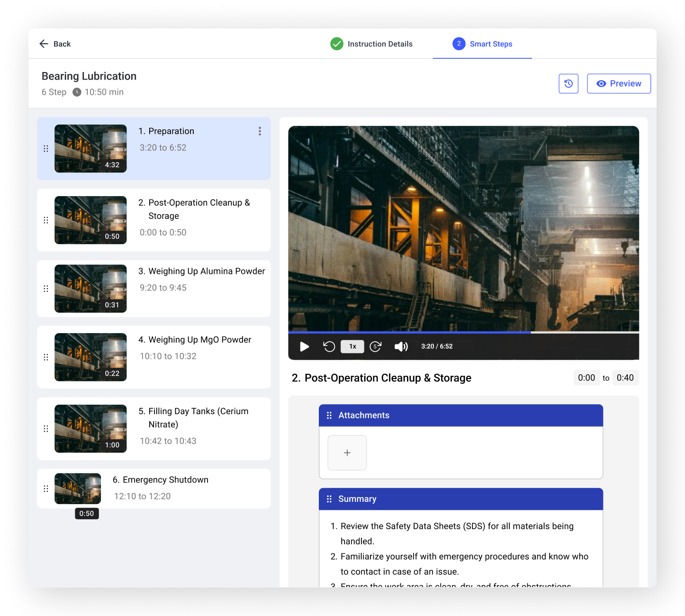Play the video
685x616 pixels.
click(305, 347)
